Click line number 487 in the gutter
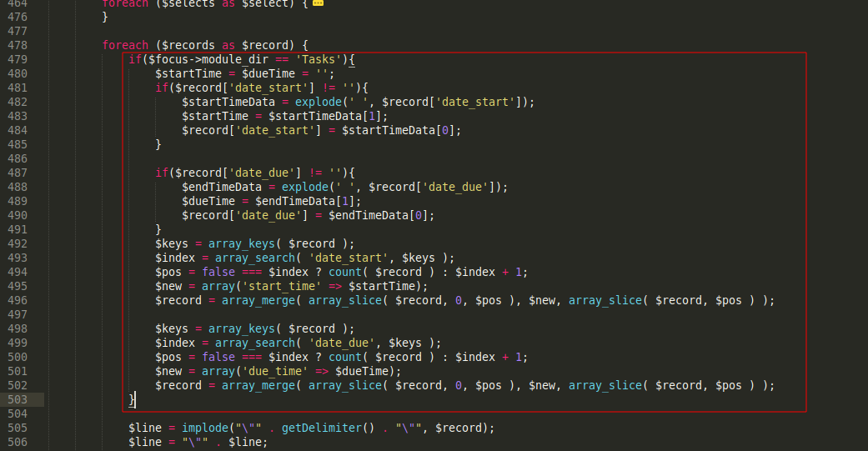The image size is (868, 451). pos(18,173)
